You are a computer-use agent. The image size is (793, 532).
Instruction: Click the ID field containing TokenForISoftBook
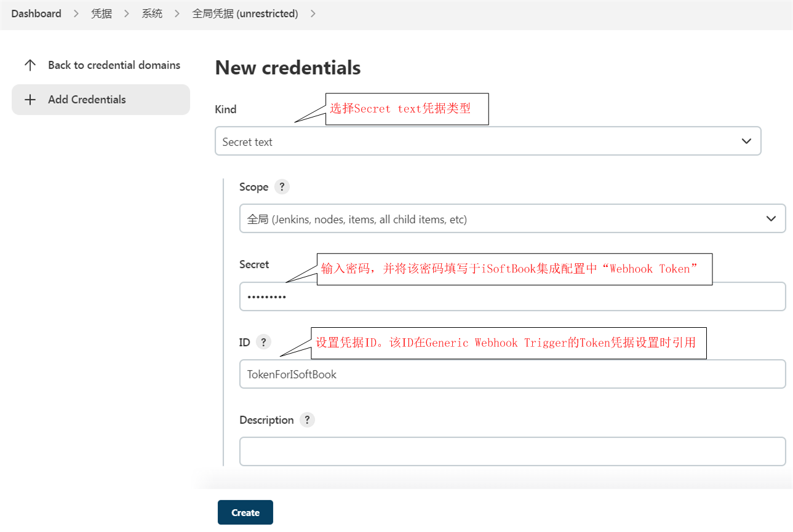(512, 374)
